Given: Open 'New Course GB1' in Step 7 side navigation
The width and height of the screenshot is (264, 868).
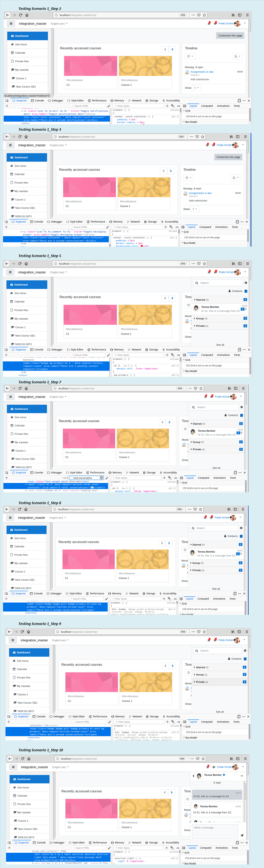Looking at the screenshot, I should tap(27, 459).
